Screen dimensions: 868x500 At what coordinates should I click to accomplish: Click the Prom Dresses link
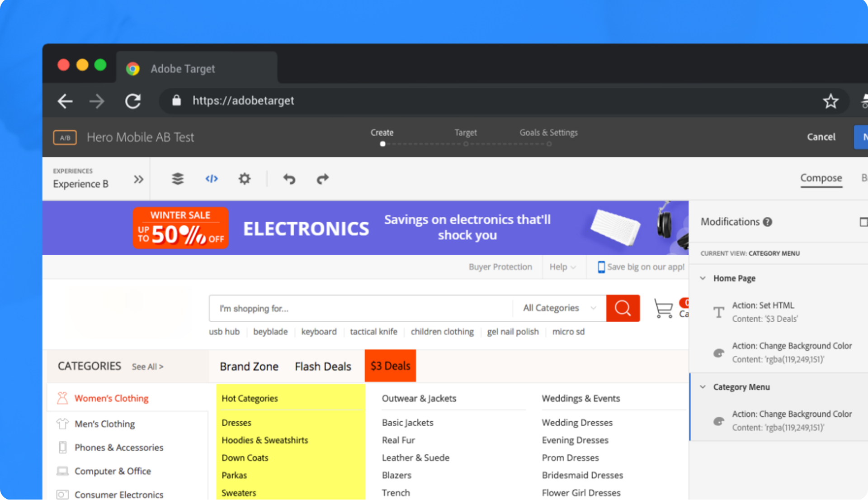[x=570, y=458]
